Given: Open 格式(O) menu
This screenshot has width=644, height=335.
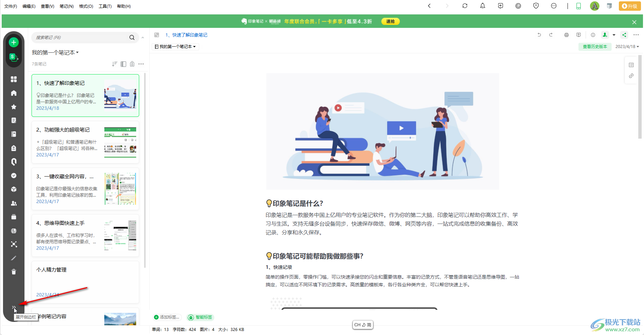Looking at the screenshot, I should click(86, 6).
